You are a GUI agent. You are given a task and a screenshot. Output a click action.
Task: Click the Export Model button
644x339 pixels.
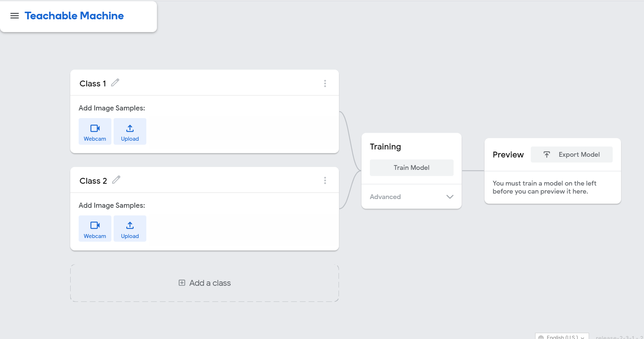[572, 155]
